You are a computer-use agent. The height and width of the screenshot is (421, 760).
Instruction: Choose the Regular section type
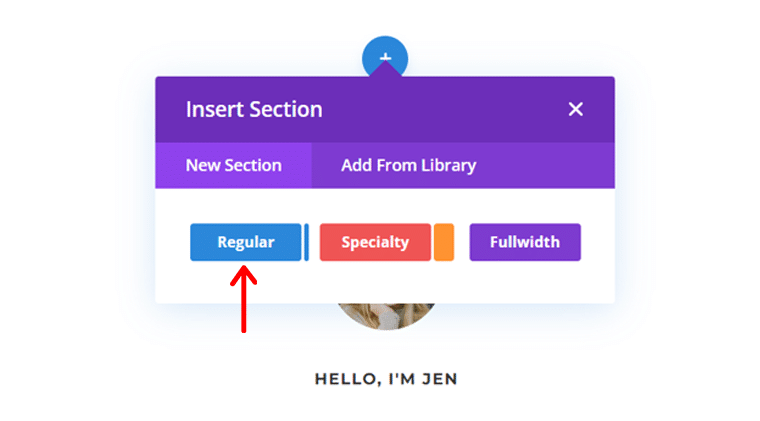(246, 242)
